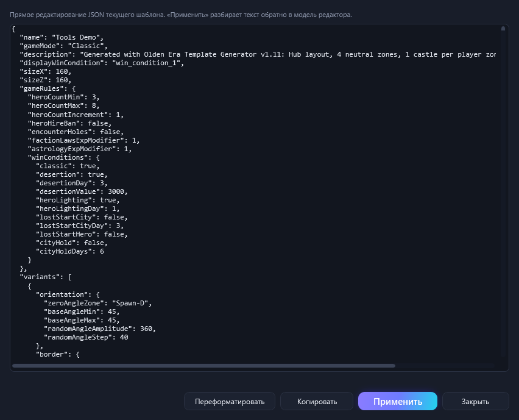Click the "zeroAngleZone": "Spawn-D" line

click(x=97, y=303)
